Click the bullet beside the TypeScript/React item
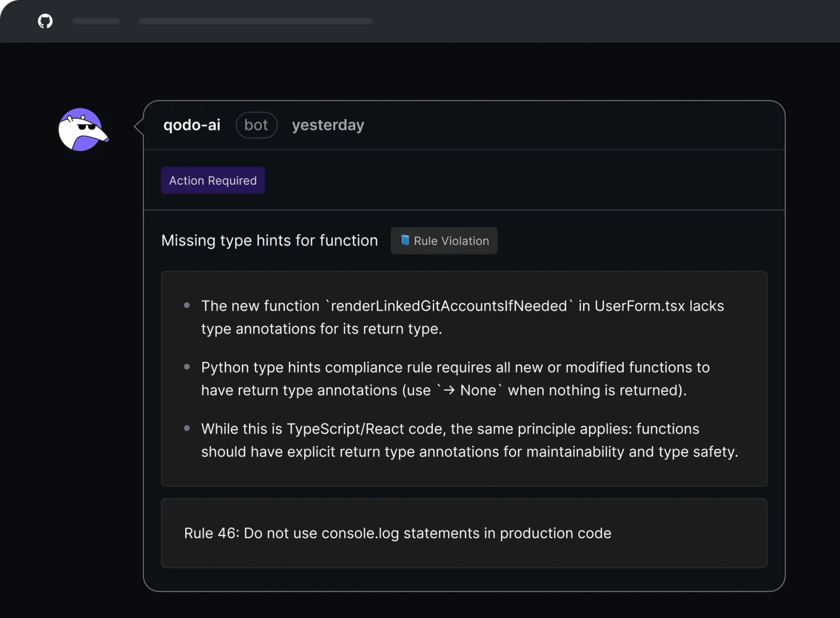Screen dimensions: 840x618 point(186,428)
